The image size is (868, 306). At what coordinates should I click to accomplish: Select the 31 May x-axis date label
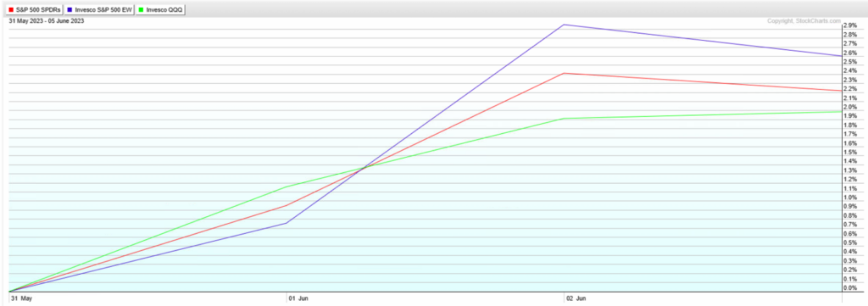pos(21,298)
